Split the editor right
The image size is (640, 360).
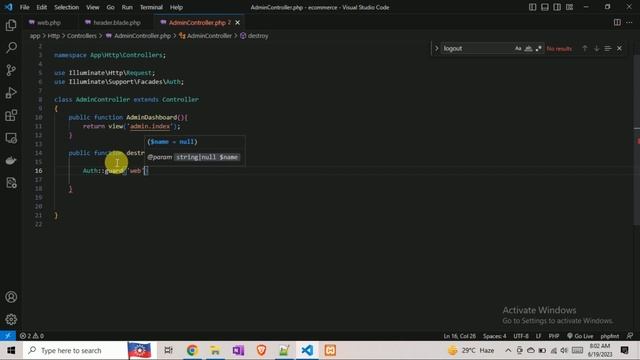pyautogui.click(x=617, y=22)
